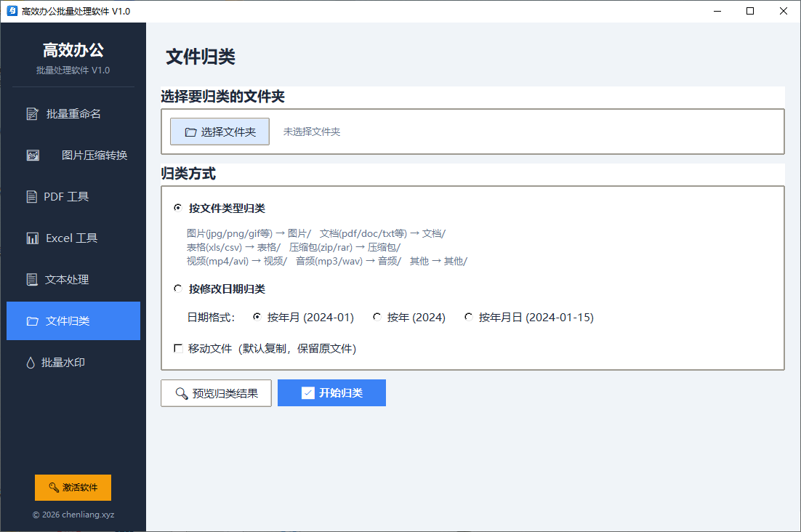
Task: Click the checkmark icon on 开始归类 button
Action: click(308, 392)
